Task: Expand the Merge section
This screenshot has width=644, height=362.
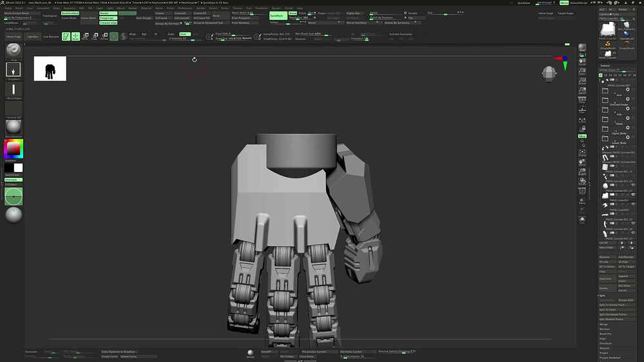Action: tap(603, 324)
